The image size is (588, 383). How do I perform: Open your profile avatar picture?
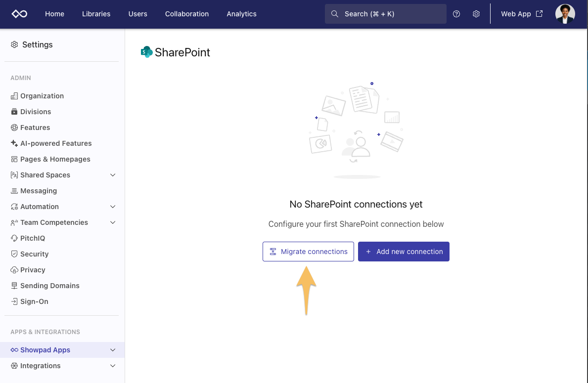pos(565,14)
